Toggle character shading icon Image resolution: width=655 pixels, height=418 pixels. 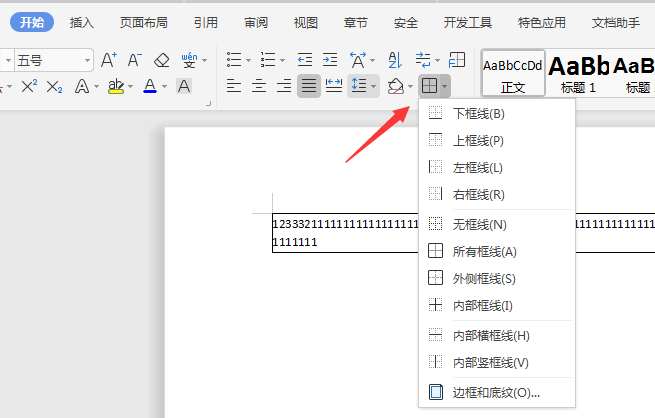(x=184, y=86)
